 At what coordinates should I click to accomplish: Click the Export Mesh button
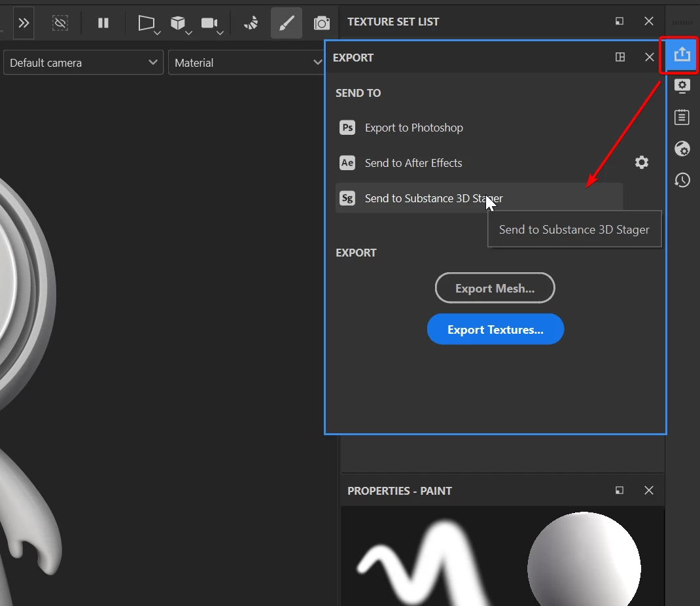[495, 288]
